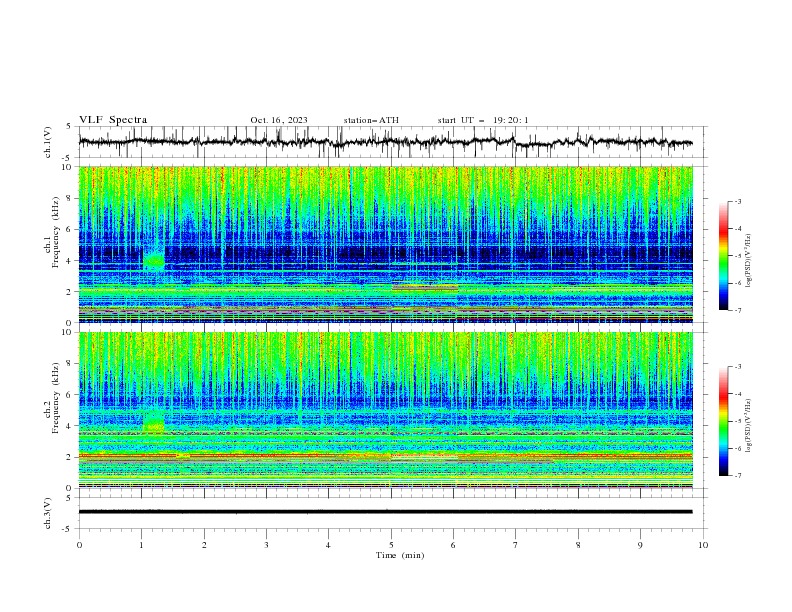Viewport: 792px width, 612px height.
Task: Click the ch.3 black waveform band
Action: pos(385,512)
